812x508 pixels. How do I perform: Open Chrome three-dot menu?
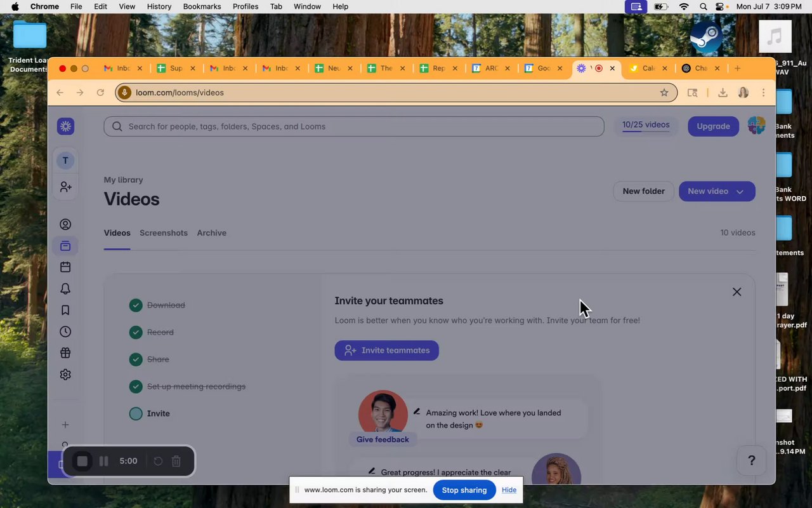(x=763, y=93)
